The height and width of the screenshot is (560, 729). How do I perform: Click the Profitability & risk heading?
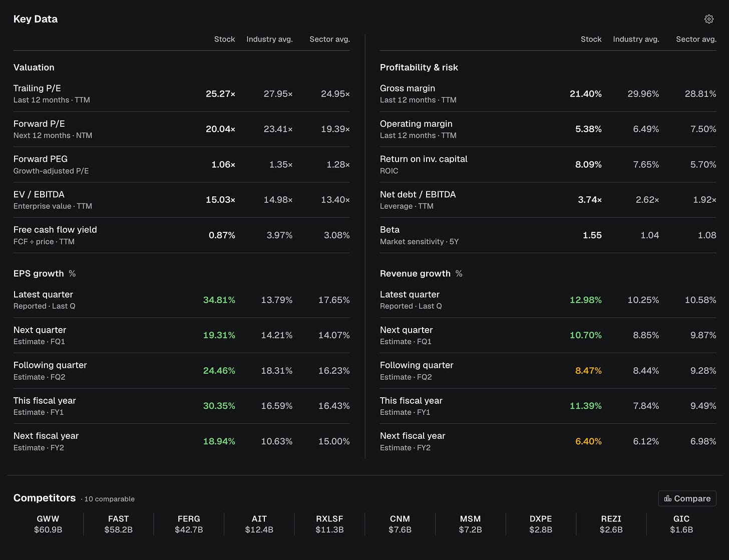click(x=419, y=67)
